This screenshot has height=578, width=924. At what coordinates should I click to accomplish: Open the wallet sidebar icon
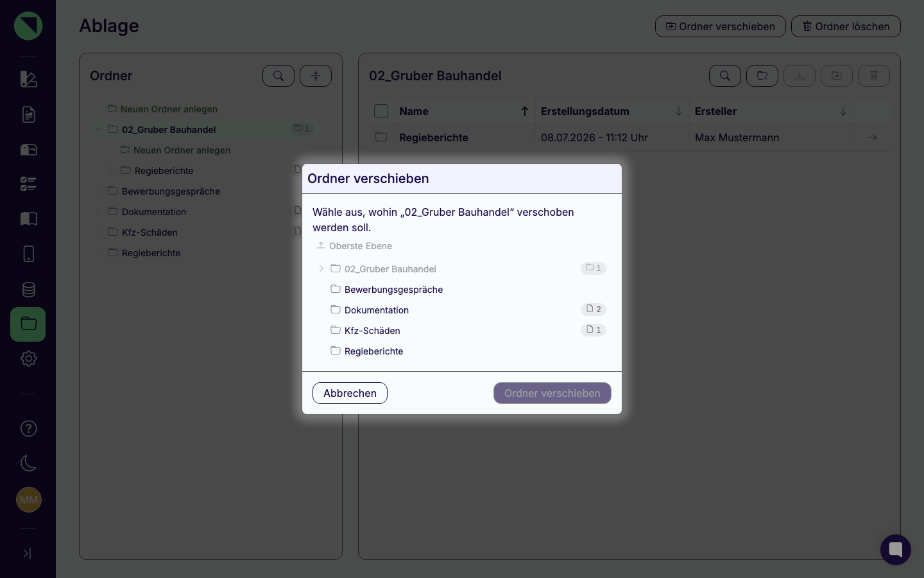(28, 150)
